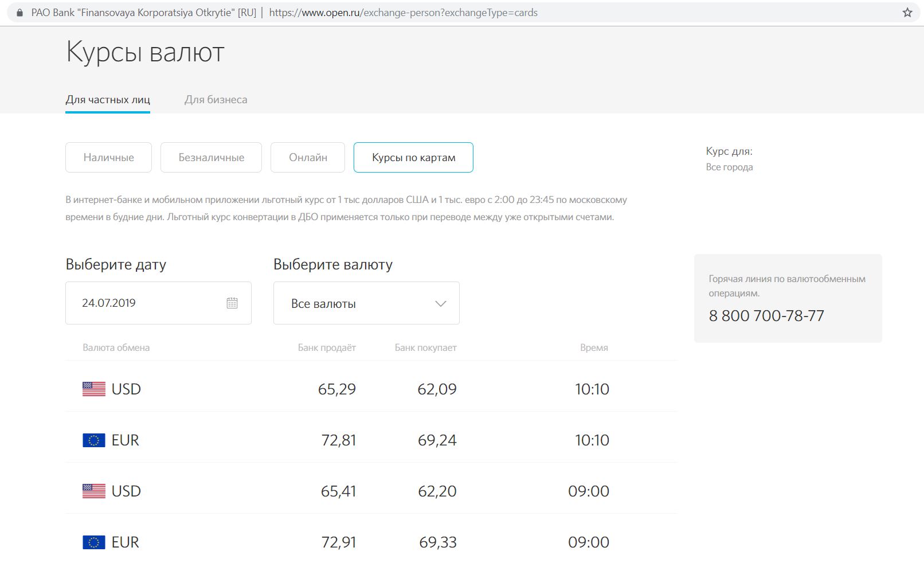This screenshot has height=563, width=924.
Task: Click the 'Время' column header
Action: point(594,347)
